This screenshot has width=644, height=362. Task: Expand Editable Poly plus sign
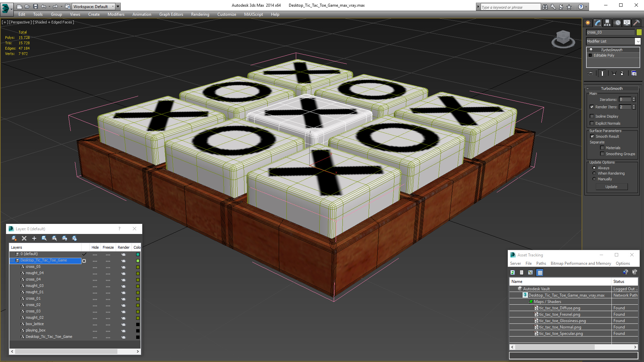click(590, 55)
